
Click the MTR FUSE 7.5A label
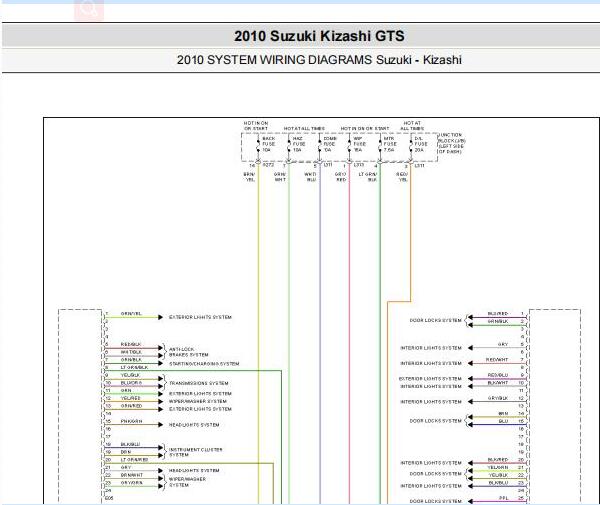390,144
